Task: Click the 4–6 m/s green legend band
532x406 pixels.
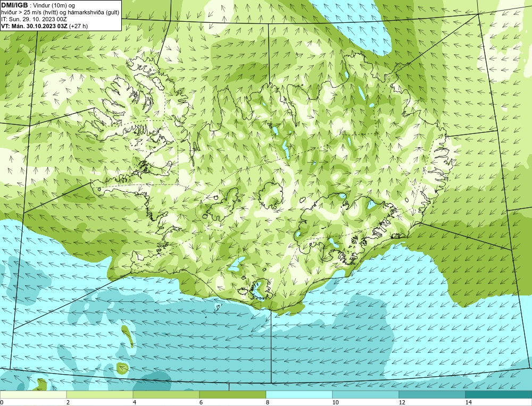Action: (x=166, y=395)
